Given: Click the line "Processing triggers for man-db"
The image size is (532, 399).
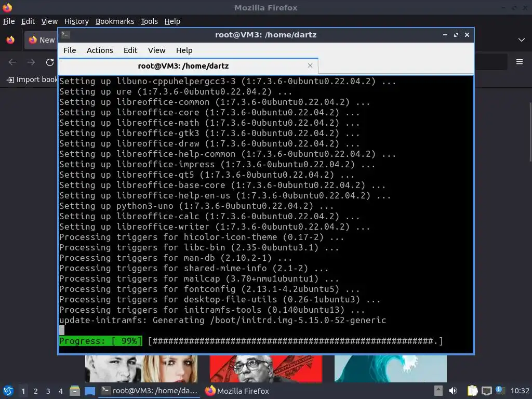Looking at the screenshot, I should point(176,258).
